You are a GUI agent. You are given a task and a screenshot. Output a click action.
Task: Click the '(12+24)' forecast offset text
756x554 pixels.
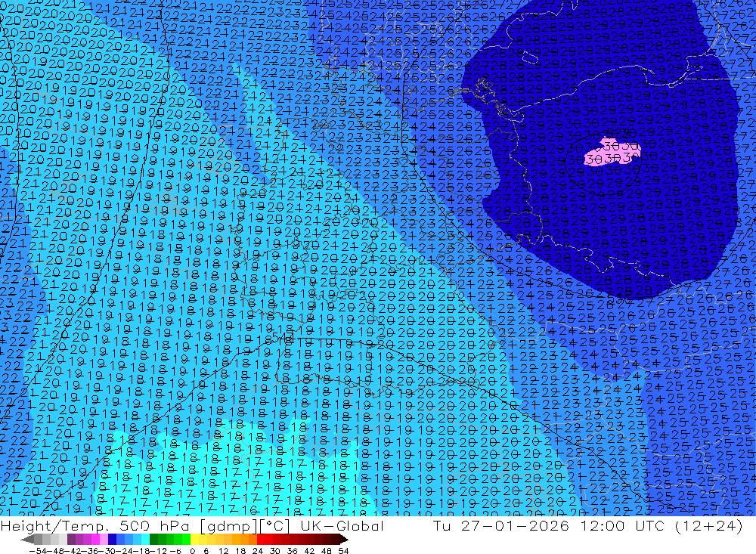tap(709, 526)
